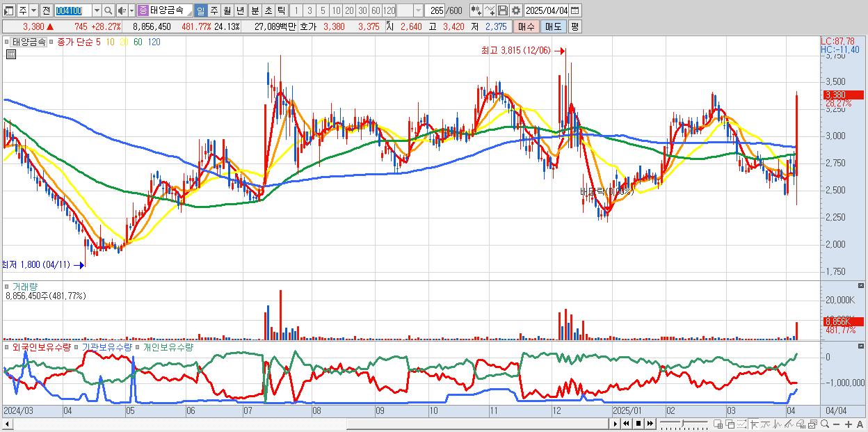Select the 1 interval button
This screenshot has height=432, width=868.
(296, 10)
